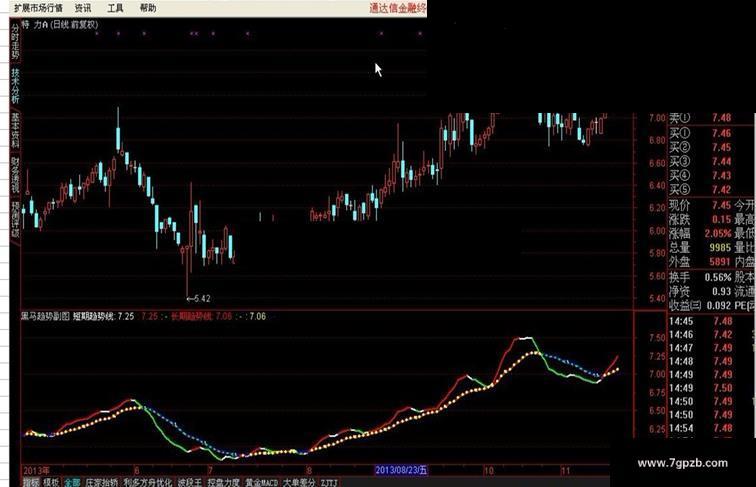756x487 pixels.
Task: Switch to the 技术分析 side tab
Action: [x=15, y=85]
